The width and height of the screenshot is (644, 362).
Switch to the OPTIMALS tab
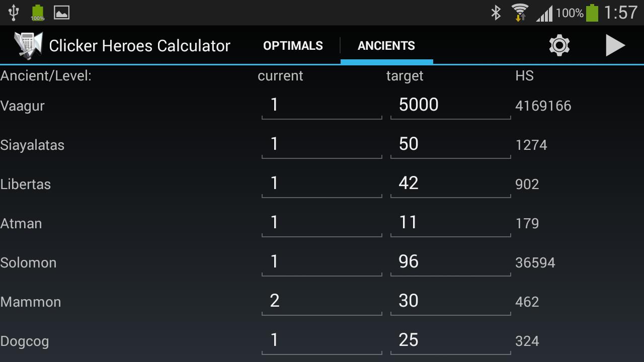click(293, 45)
